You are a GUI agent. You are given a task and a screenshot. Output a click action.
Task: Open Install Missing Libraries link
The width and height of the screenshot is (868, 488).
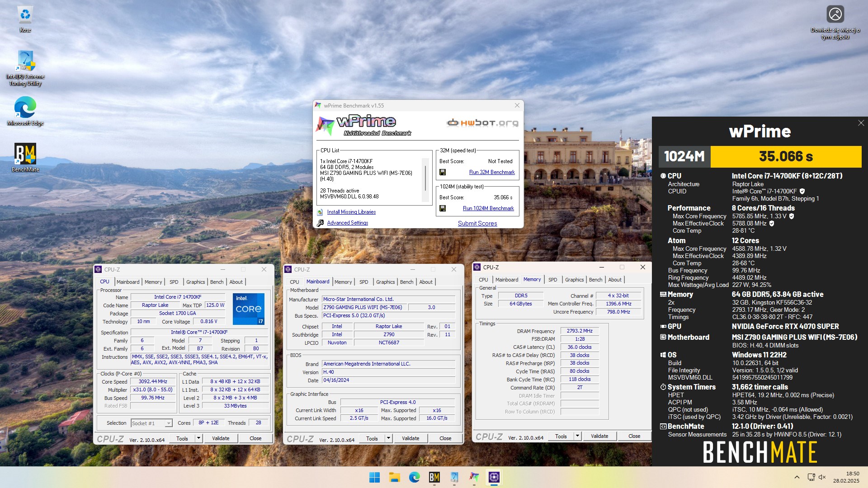(x=351, y=212)
